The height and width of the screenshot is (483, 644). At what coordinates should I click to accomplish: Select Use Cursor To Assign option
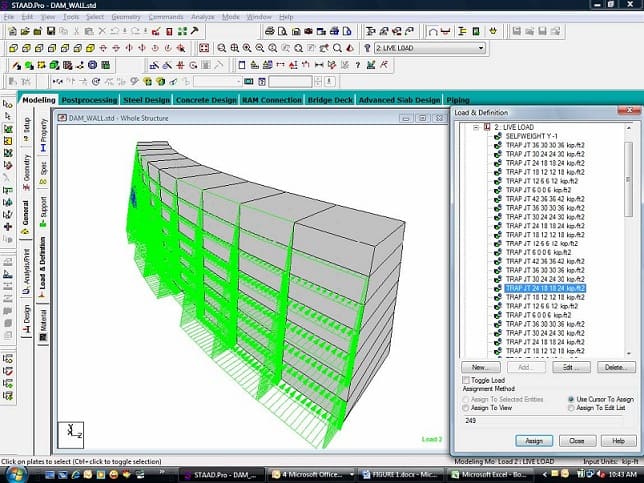point(571,398)
